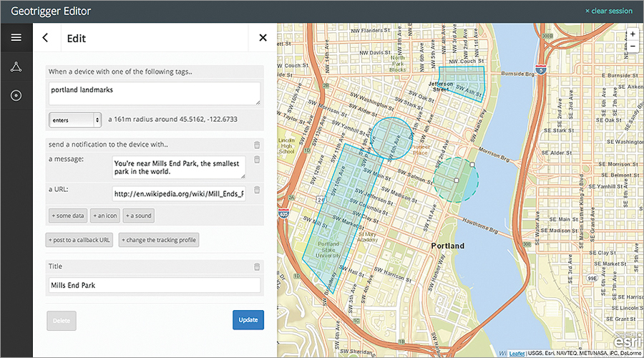This screenshot has height=358, width=644.
Task: Select the polygon drawing tool icon
Action: tap(16, 67)
